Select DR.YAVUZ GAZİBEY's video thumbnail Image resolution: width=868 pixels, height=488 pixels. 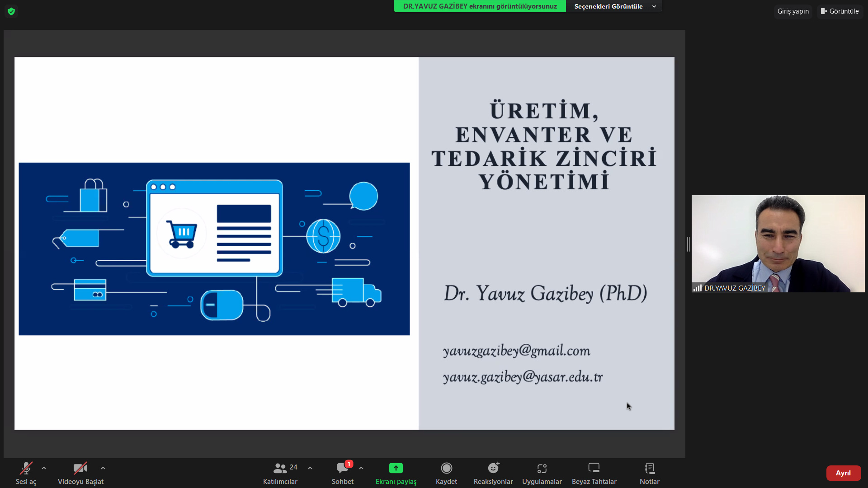tap(778, 244)
